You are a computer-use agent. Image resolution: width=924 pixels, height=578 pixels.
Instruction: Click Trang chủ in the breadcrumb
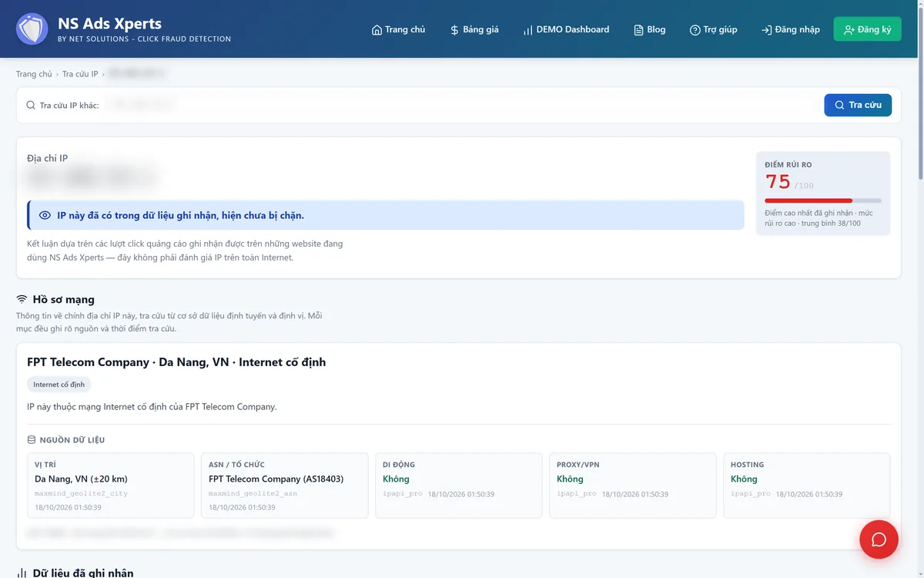click(x=34, y=74)
